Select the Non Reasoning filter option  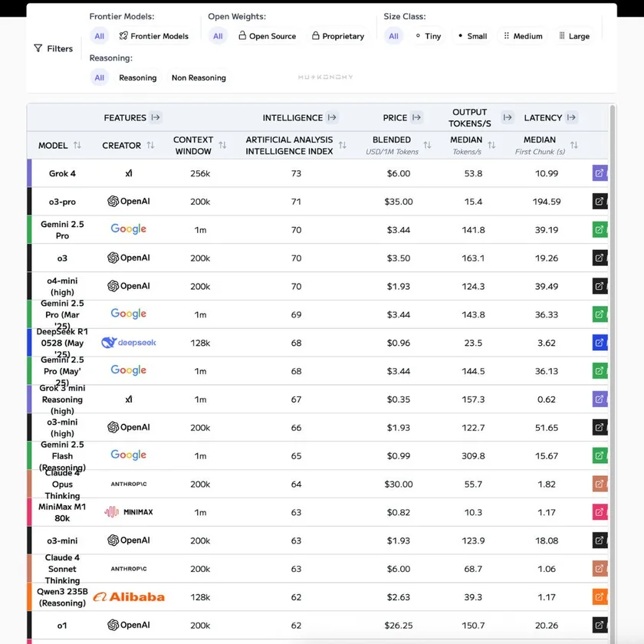199,77
